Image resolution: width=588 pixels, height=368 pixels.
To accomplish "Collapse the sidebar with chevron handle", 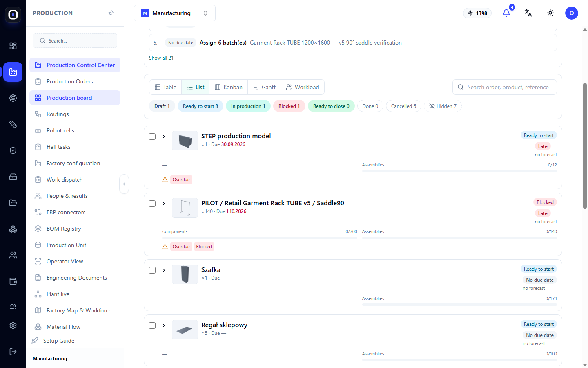I will (x=124, y=184).
